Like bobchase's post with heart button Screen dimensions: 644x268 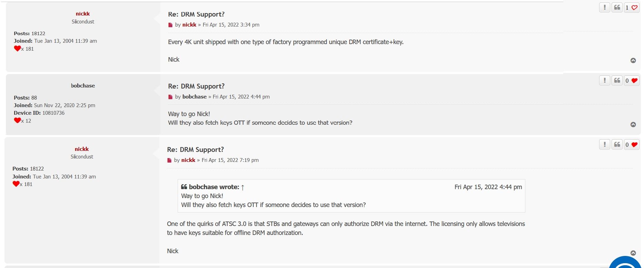click(x=632, y=80)
